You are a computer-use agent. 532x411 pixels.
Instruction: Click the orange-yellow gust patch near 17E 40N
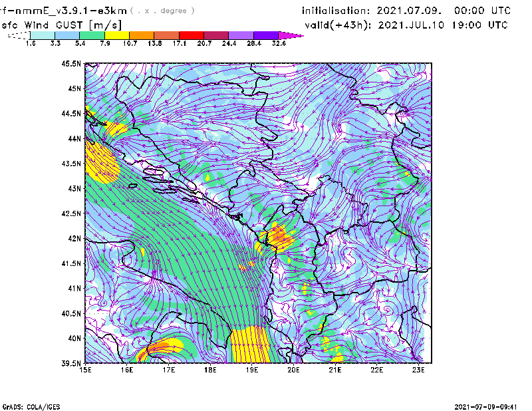[x=160, y=348]
